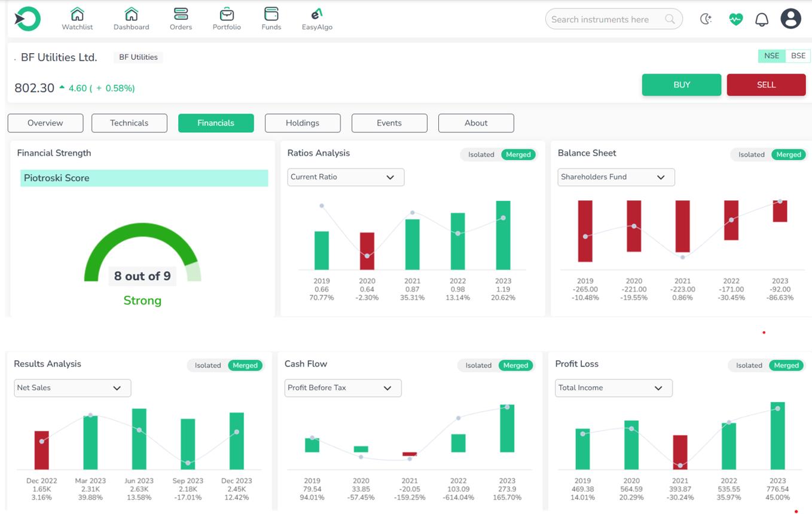This screenshot has height=514, width=812.
Task: Click the app logo icon
Action: (28, 19)
